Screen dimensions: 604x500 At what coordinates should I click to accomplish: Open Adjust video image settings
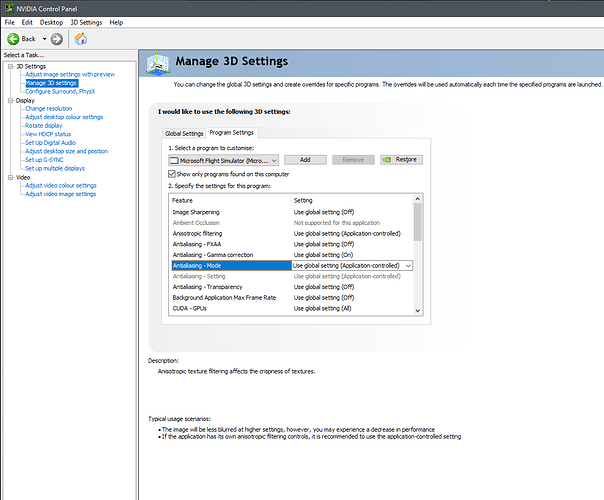point(60,194)
